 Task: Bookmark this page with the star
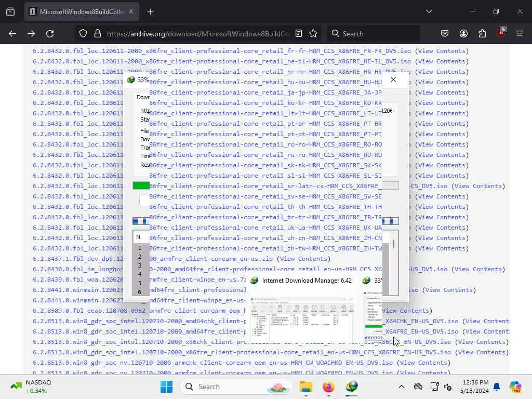click(313, 34)
